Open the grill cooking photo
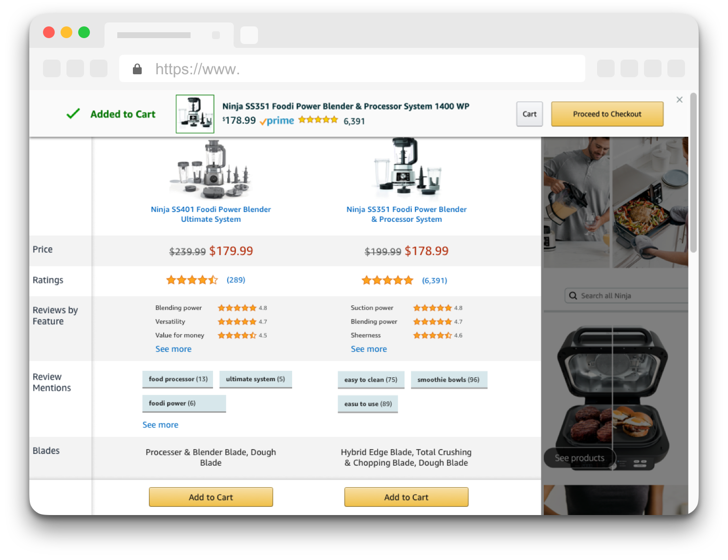This screenshot has width=728, height=560. click(650, 202)
